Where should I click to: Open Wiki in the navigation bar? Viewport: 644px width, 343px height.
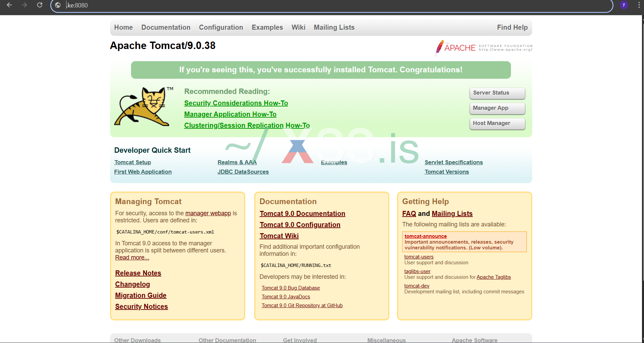[299, 27]
